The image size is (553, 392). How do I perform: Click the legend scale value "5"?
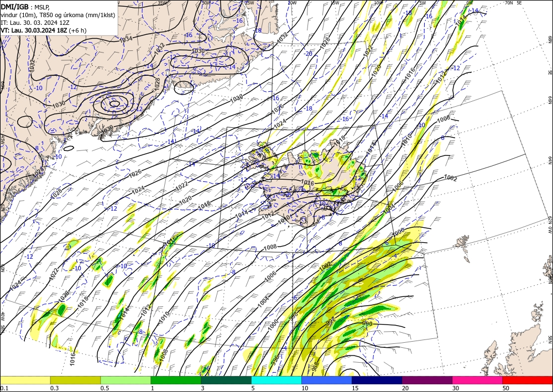point(253,388)
